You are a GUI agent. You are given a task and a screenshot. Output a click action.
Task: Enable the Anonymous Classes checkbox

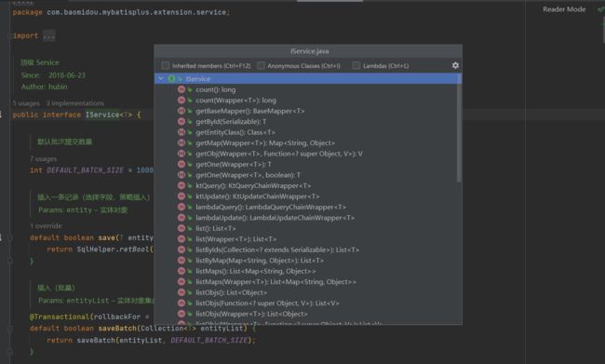tap(261, 65)
